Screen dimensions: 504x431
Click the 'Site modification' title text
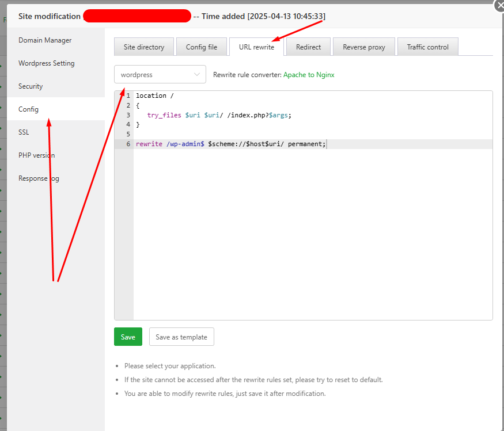50,16
